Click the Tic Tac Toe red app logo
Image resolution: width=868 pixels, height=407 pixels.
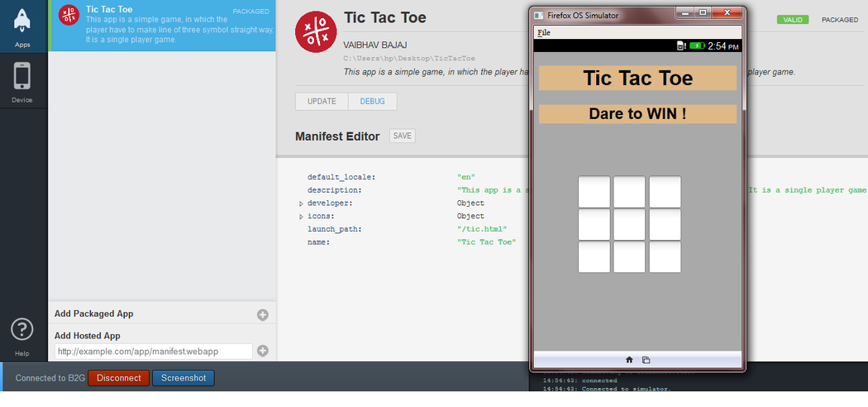pos(316,32)
